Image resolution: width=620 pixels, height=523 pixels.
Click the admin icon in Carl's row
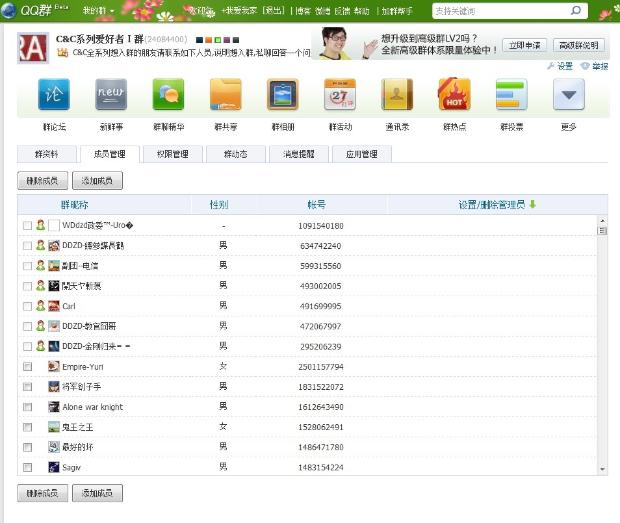coord(40,306)
